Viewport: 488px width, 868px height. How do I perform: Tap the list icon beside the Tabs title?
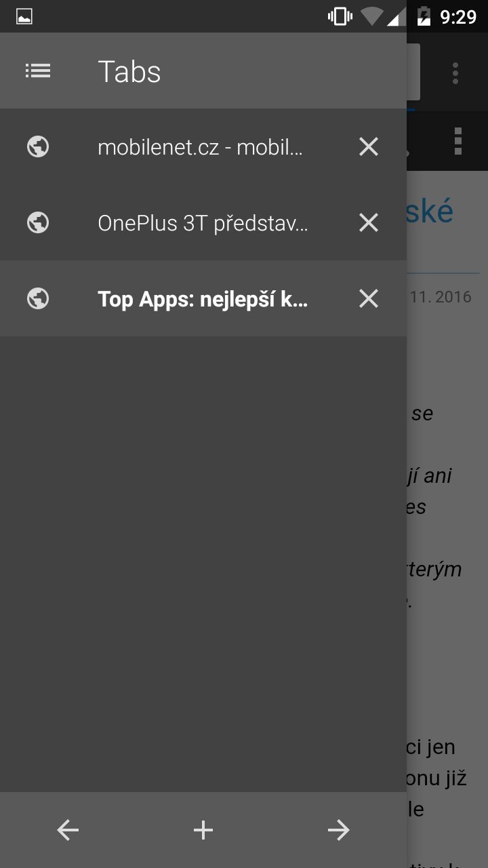pyautogui.click(x=38, y=71)
